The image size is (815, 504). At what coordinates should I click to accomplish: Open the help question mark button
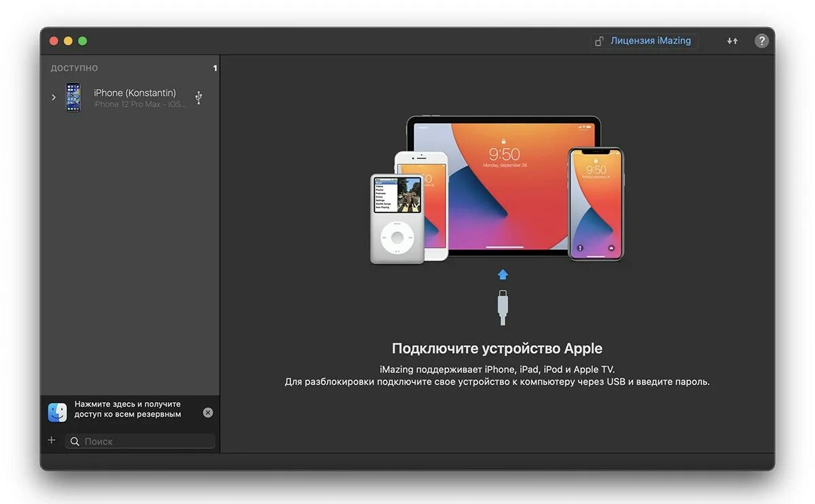click(x=762, y=41)
